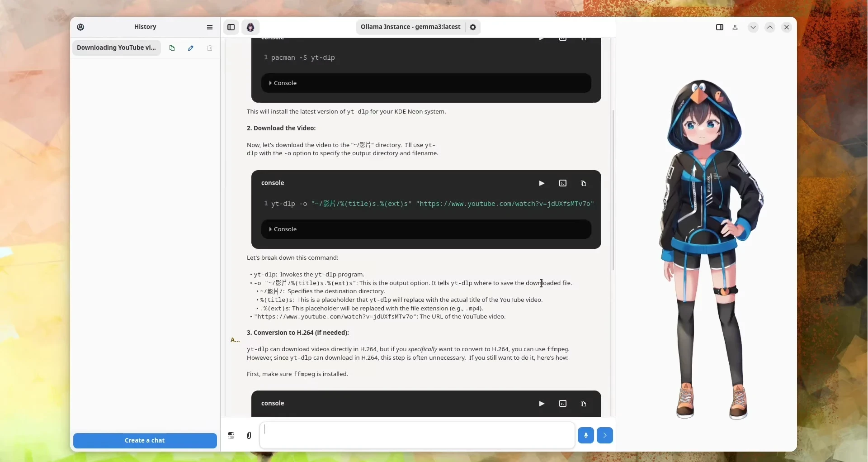
Task: Select the Downloading YouTube chat entry
Action: click(x=116, y=48)
